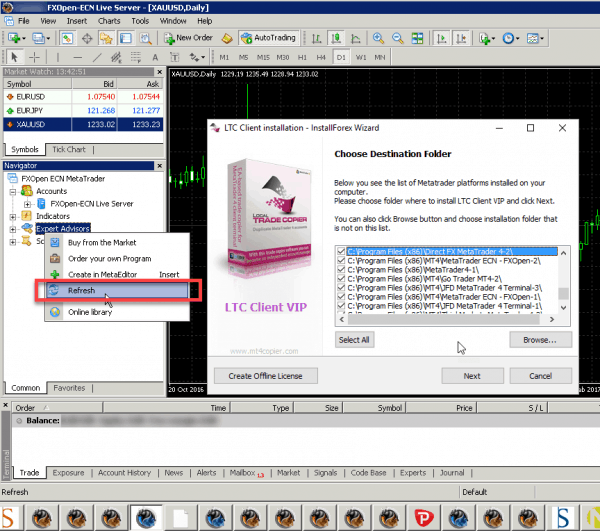Open the red P app in taskbar
This screenshot has height=531, width=600.
[x=424, y=518]
